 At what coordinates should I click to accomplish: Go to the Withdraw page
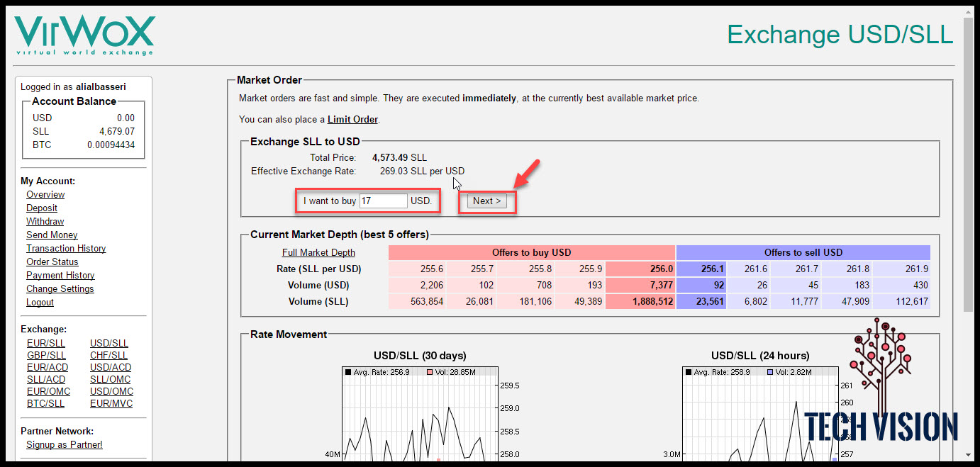tap(45, 221)
